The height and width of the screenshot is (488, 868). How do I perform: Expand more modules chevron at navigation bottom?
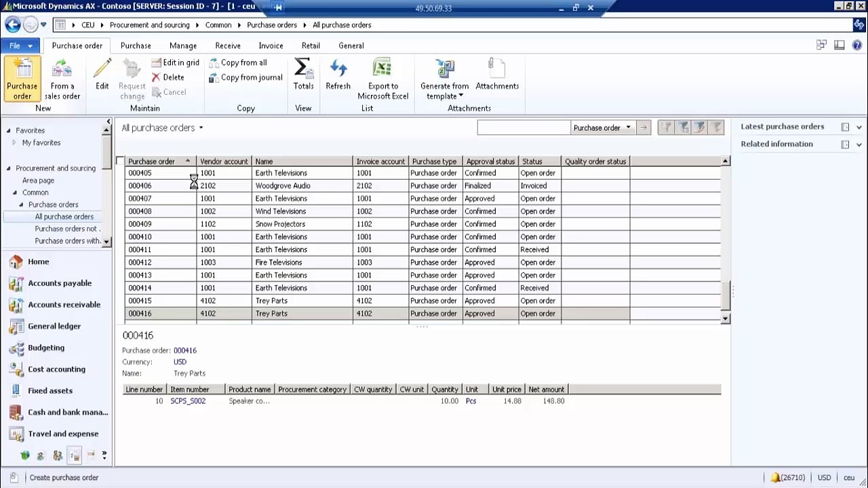pos(104,455)
